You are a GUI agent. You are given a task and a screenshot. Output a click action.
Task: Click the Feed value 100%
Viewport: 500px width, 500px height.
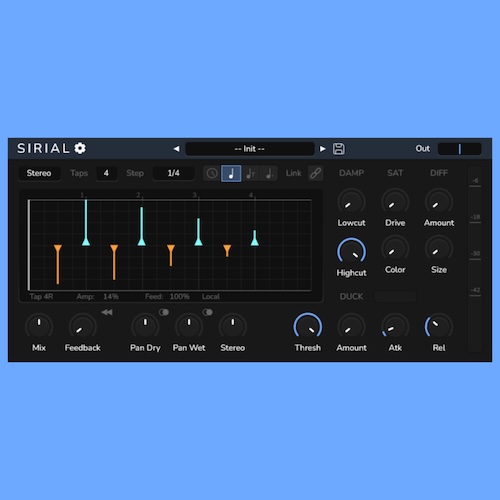(x=179, y=296)
